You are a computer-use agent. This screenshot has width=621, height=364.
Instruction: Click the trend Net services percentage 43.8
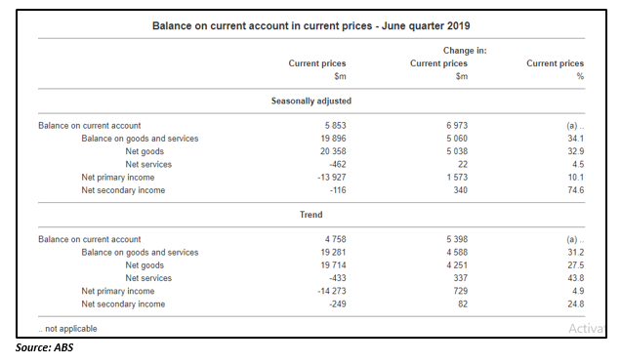[x=575, y=278]
